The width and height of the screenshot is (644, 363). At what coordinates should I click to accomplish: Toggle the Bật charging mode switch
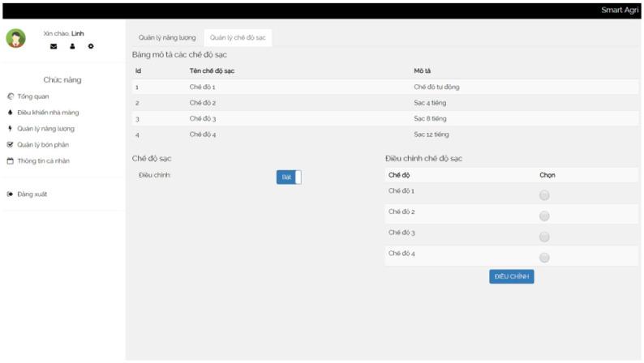click(x=288, y=177)
